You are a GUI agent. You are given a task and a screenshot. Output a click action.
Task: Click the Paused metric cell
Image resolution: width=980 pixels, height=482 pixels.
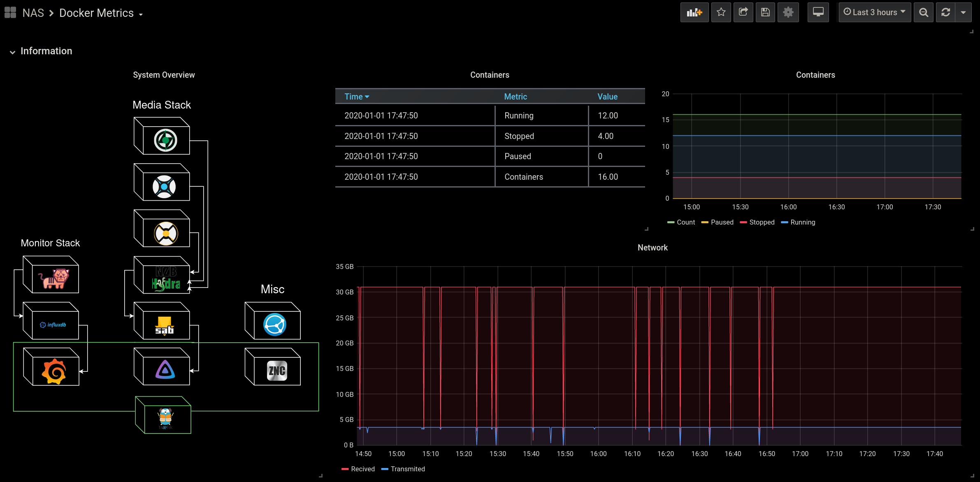(542, 156)
